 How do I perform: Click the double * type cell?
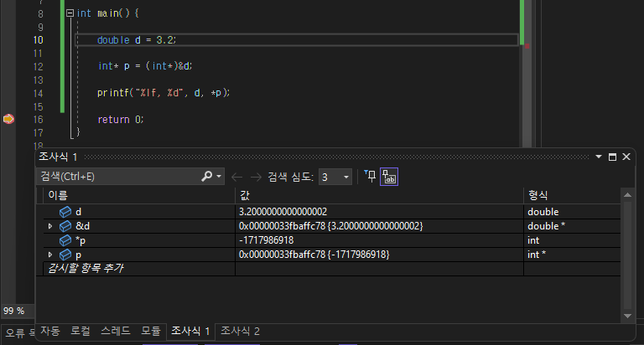(572, 226)
